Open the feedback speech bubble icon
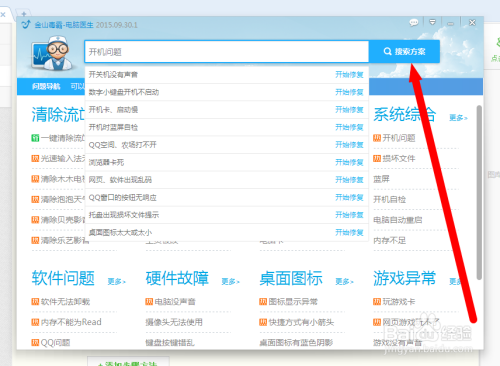500x366 pixels. [414, 23]
